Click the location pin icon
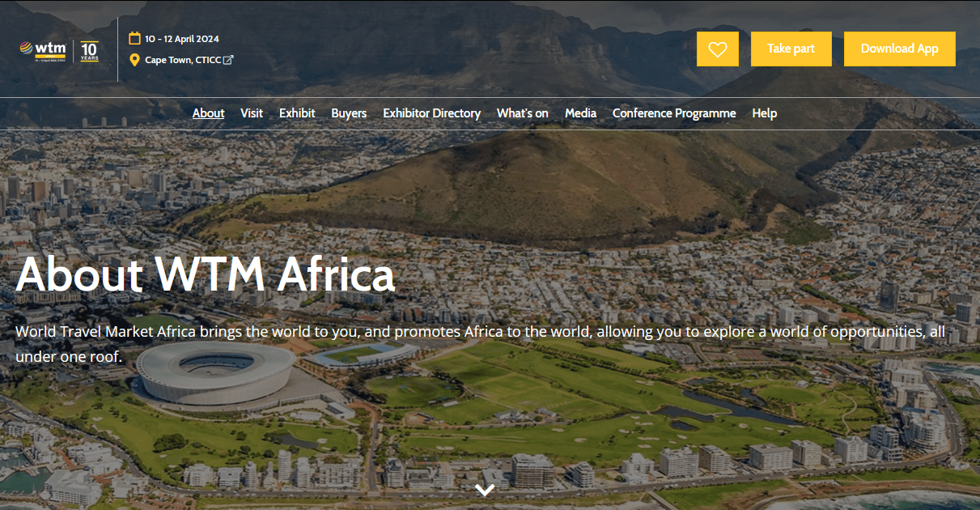980x510 pixels. click(135, 60)
